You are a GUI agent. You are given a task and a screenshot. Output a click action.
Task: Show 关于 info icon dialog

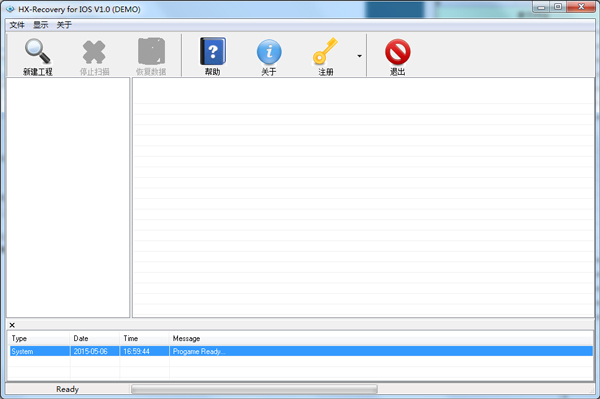(269, 52)
